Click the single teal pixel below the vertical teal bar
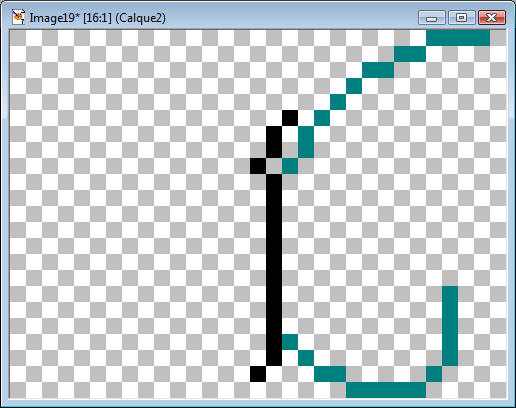Screen dimensions: 516x408 pyautogui.click(x=434, y=374)
